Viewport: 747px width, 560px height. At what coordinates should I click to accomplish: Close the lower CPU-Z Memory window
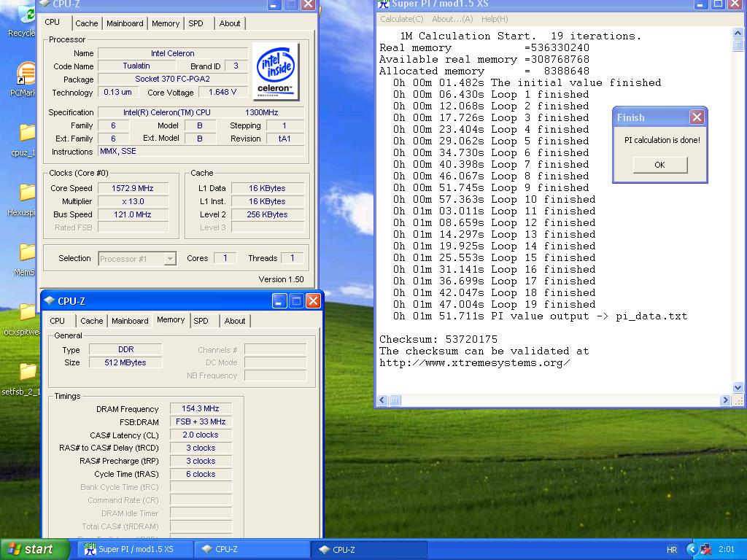pyautogui.click(x=313, y=301)
